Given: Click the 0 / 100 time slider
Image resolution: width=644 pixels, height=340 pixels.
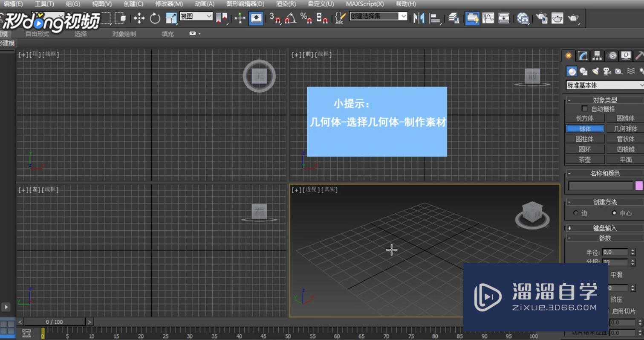Looking at the screenshot, I should tap(55, 322).
